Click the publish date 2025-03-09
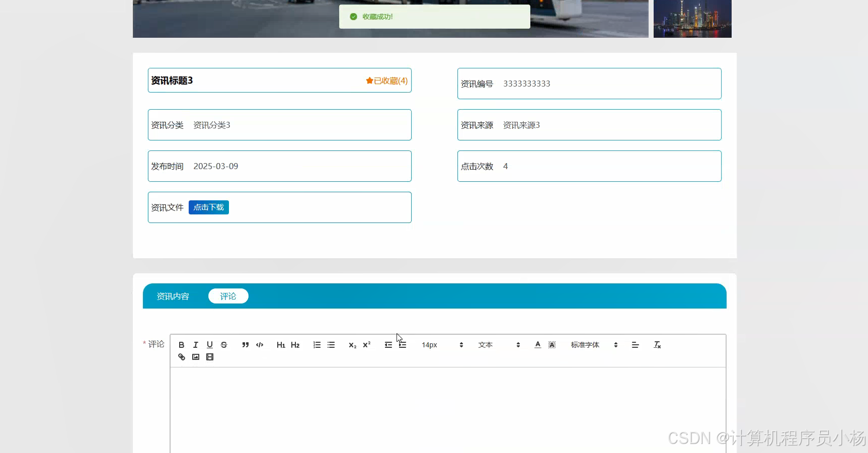The width and height of the screenshot is (868, 453). click(x=216, y=166)
